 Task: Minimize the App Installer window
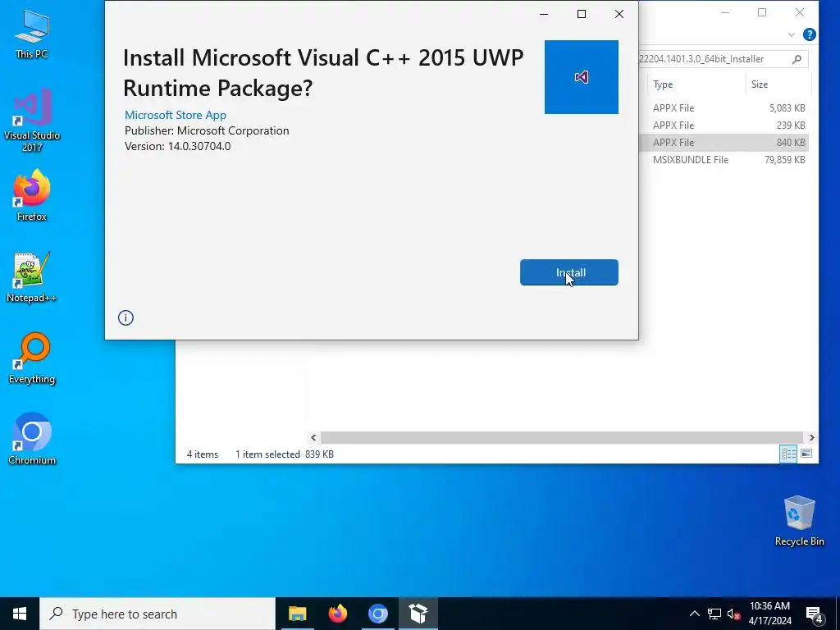click(544, 14)
